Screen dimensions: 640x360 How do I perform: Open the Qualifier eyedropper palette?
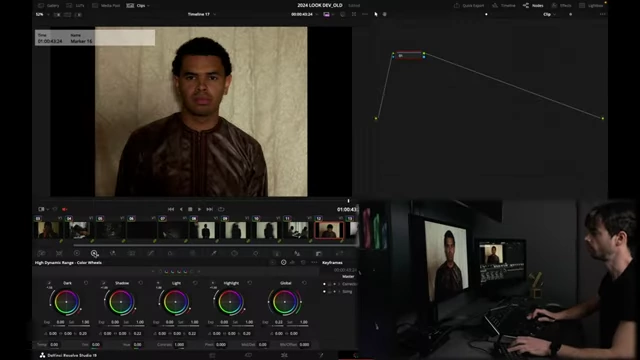pyautogui.click(x=213, y=253)
